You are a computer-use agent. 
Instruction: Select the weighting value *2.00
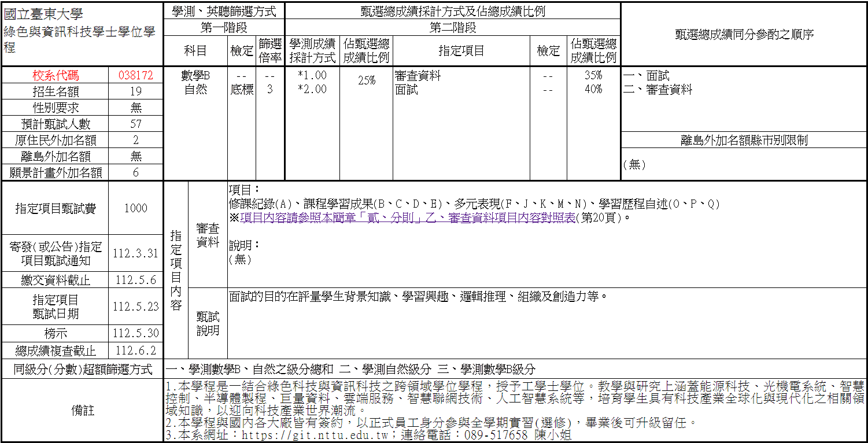coord(312,89)
